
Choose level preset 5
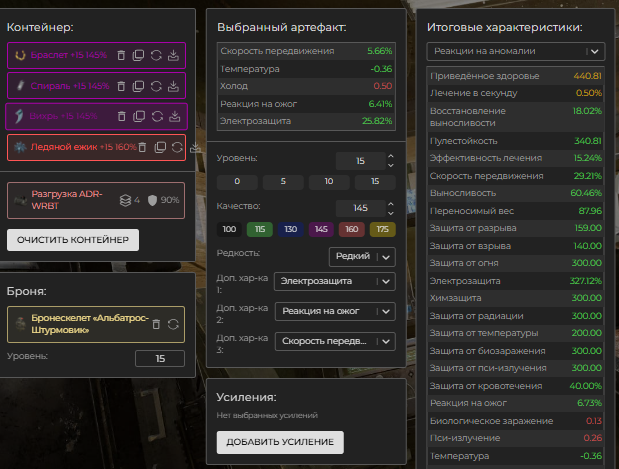point(283,183)
